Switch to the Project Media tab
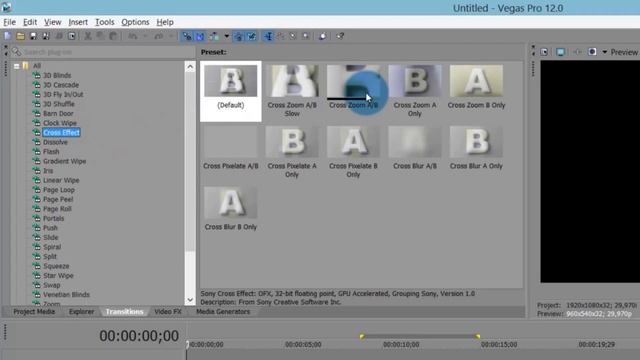 pyautogui.click(x=34, y=311)
